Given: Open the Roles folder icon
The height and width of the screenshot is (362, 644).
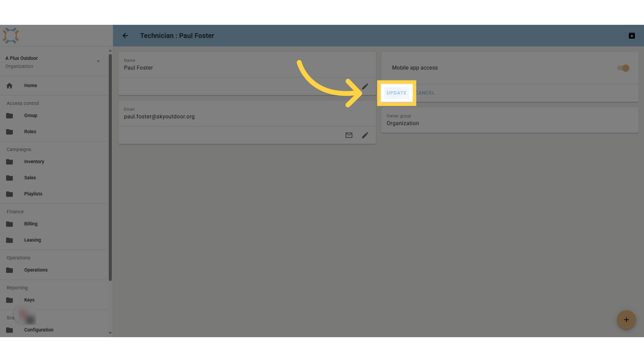Looking at the screenshot, I should click(9, 132).
